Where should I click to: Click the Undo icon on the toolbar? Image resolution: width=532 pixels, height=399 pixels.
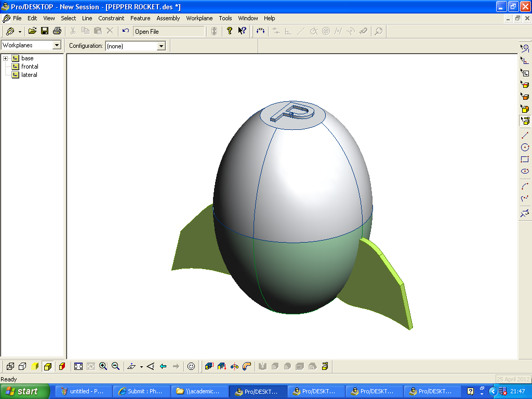tap(125, 31)
